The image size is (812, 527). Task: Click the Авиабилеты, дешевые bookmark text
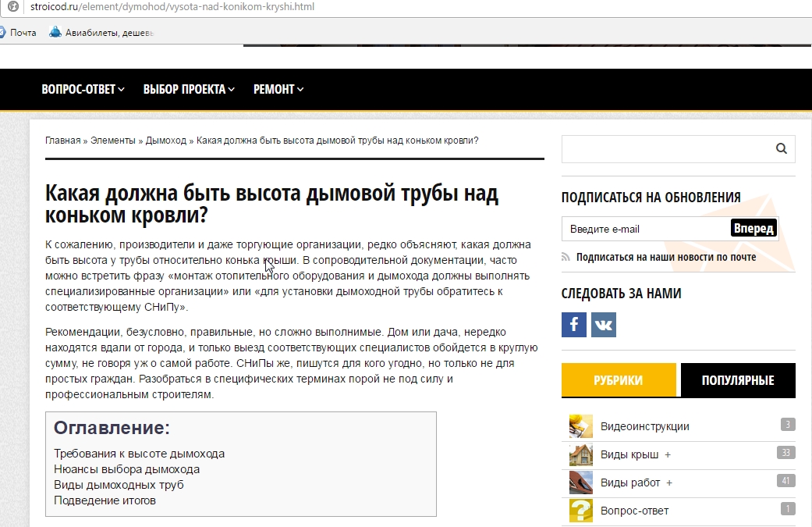109,33
